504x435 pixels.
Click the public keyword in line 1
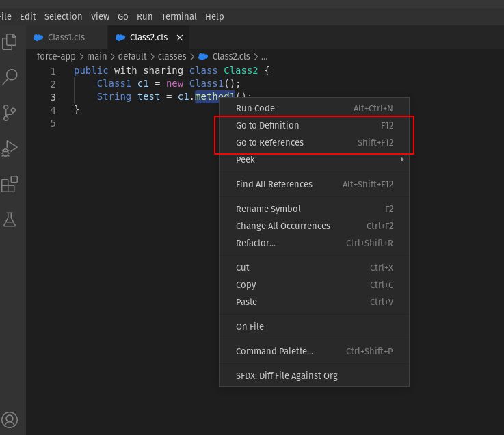click(x=91, y=70)
